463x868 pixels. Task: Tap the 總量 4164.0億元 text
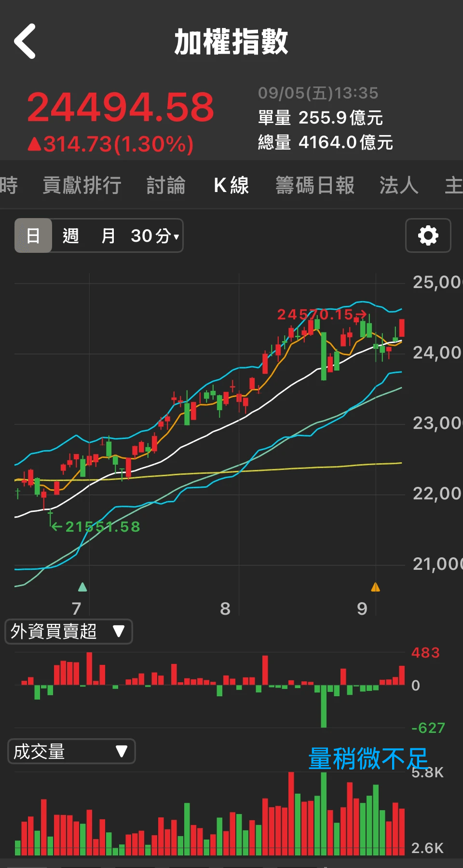tap(326, 143)
